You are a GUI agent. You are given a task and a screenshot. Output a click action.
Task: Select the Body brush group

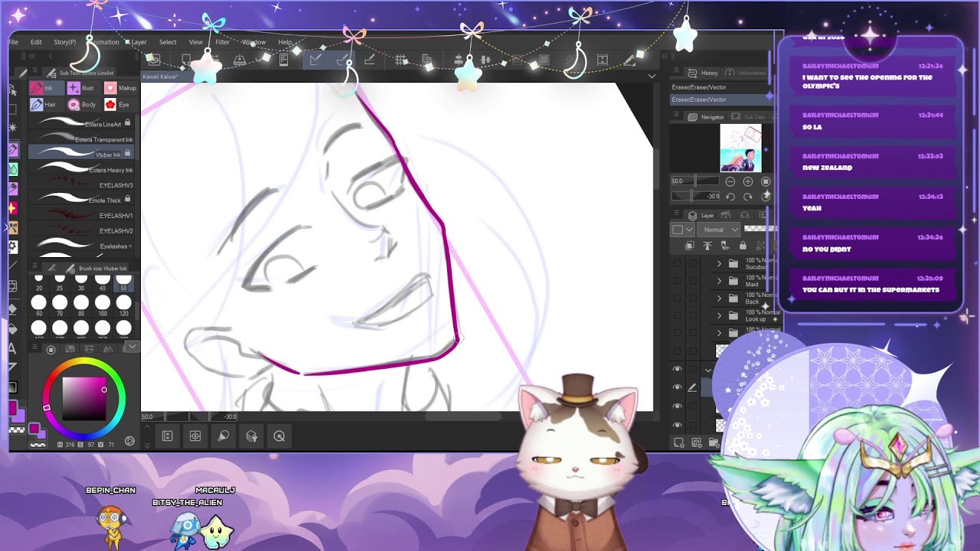(82, 104)
